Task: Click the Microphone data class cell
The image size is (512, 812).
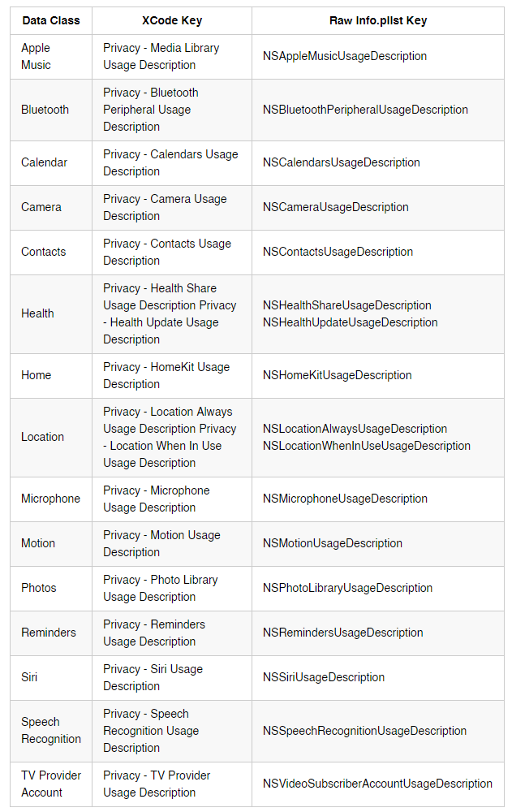Action: pyautogui.click(x=51, y=499)
